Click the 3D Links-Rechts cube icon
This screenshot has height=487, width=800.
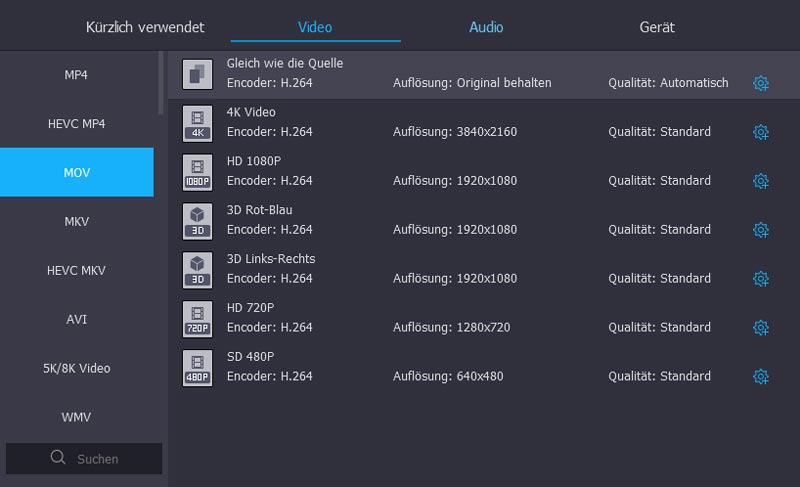click(x=198, y=269)
